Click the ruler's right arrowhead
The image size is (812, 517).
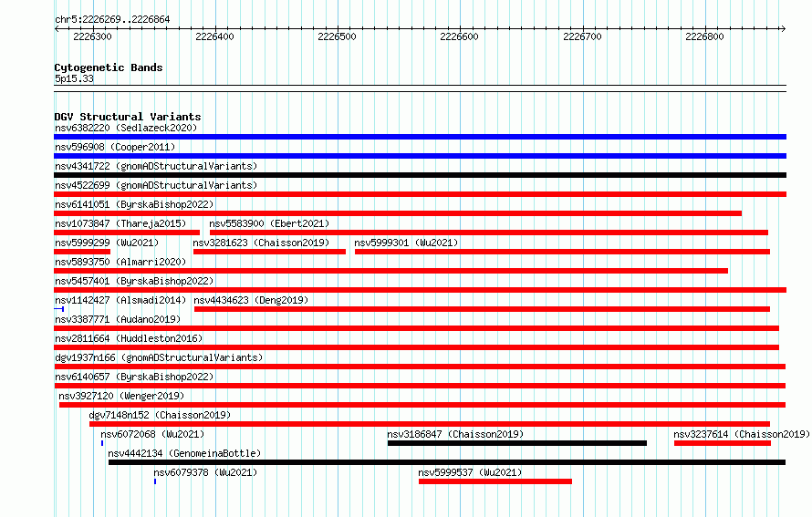(x=784, y=28)
